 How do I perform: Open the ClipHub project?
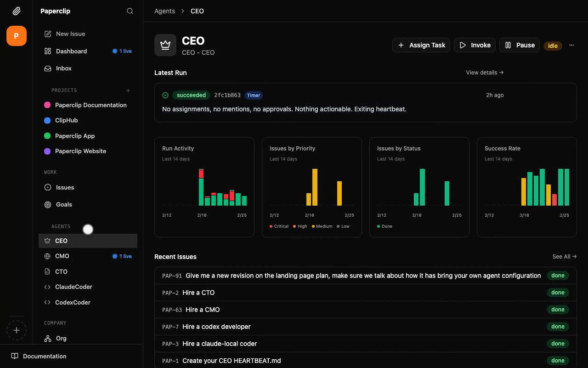click(88, 120)
